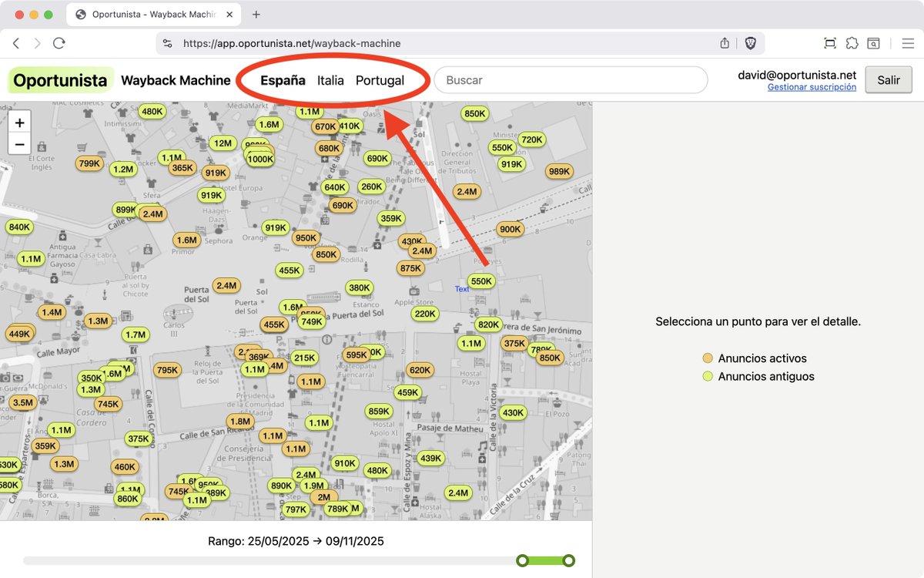Select the 720K map marker
This screenshot has width=924, height=578.
click(x=531, y=139)
